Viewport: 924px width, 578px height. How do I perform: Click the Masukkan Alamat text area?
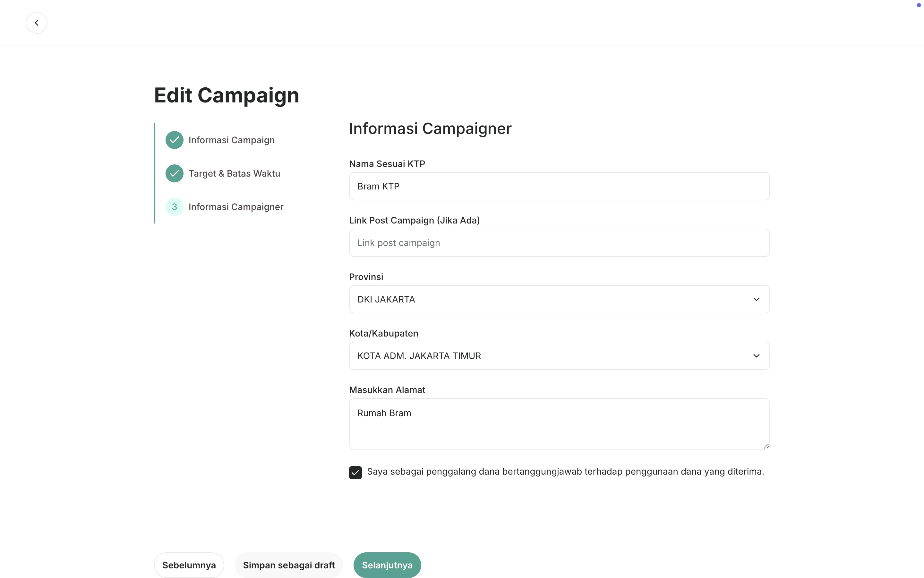(x=559, y=424)
